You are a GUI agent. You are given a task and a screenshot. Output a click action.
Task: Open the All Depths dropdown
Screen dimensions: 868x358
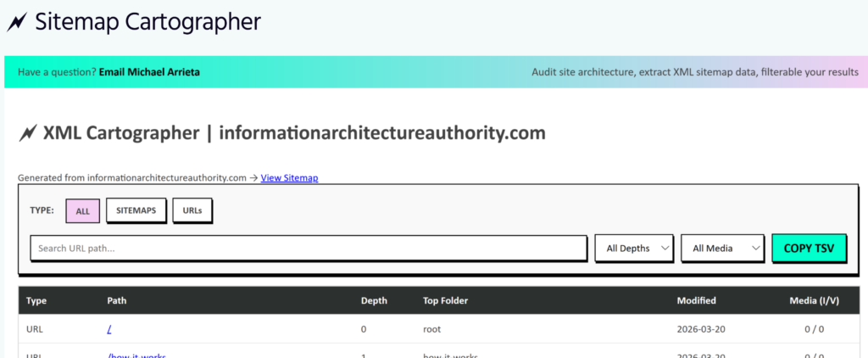(634, 249)
